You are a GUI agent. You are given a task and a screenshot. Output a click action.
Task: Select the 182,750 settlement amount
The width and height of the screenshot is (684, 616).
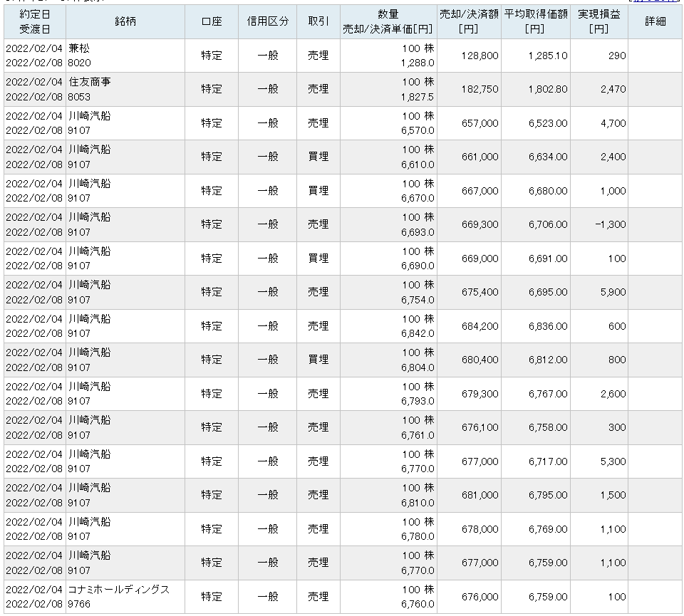tap(480, 89)
